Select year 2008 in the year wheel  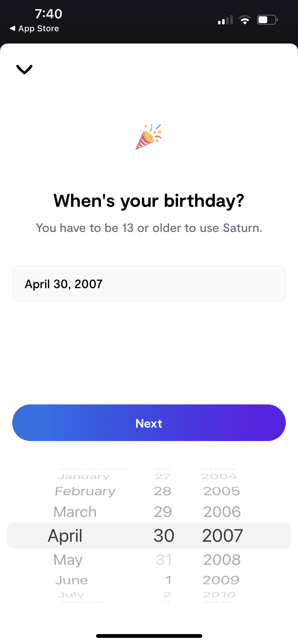pos(222,559)
